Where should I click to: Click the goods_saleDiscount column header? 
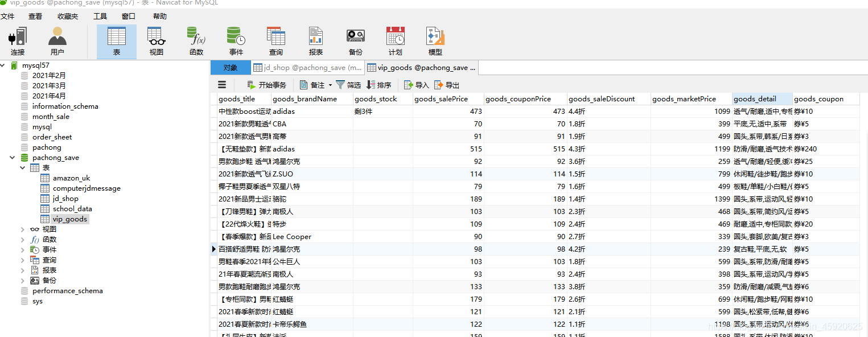(609, 99)
